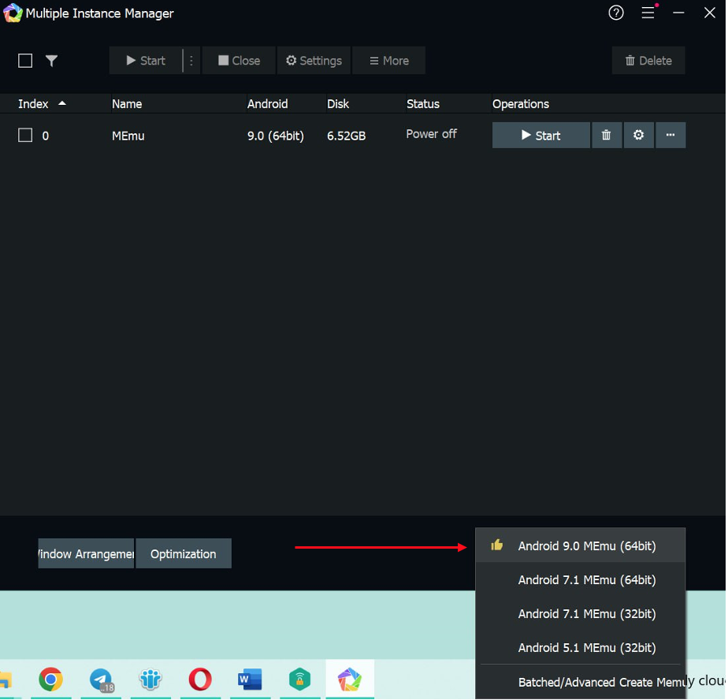728x700 pixels.
Task: Open the gear settings icon in Operations row
Action: (x=638, y=135)
